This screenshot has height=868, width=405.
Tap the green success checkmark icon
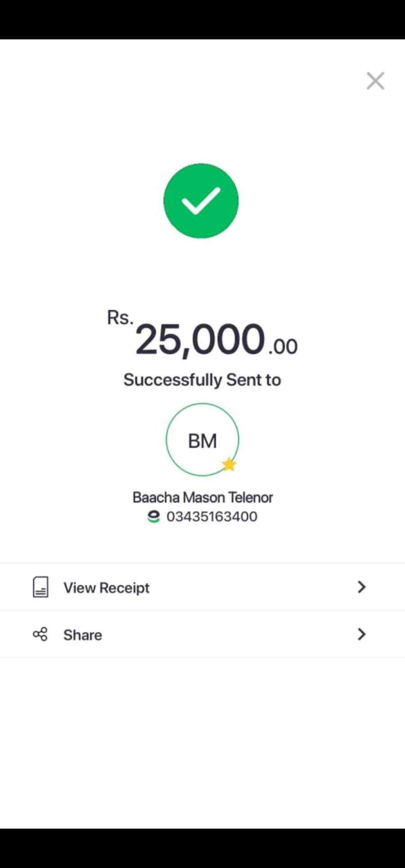pyautogui.click(x=201, y=201)
